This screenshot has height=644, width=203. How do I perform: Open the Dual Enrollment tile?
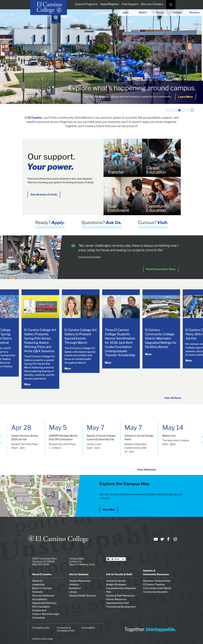pyautogui.click(x=123, y=196)
